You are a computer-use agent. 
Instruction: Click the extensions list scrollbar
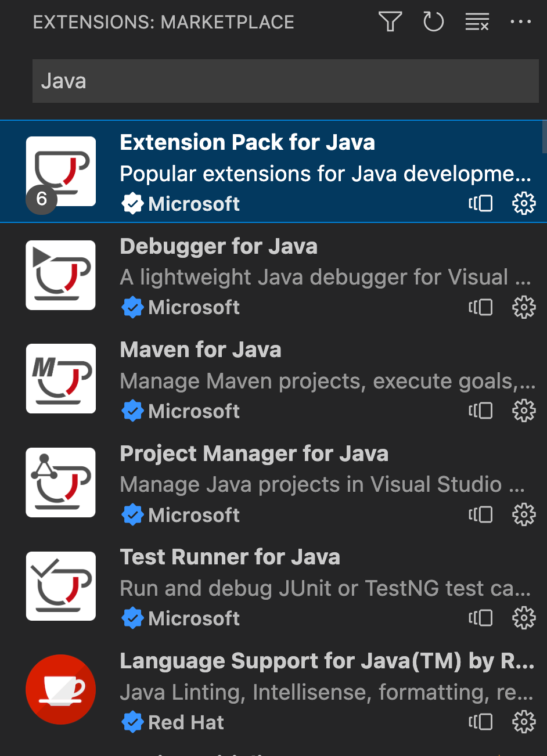544,136
